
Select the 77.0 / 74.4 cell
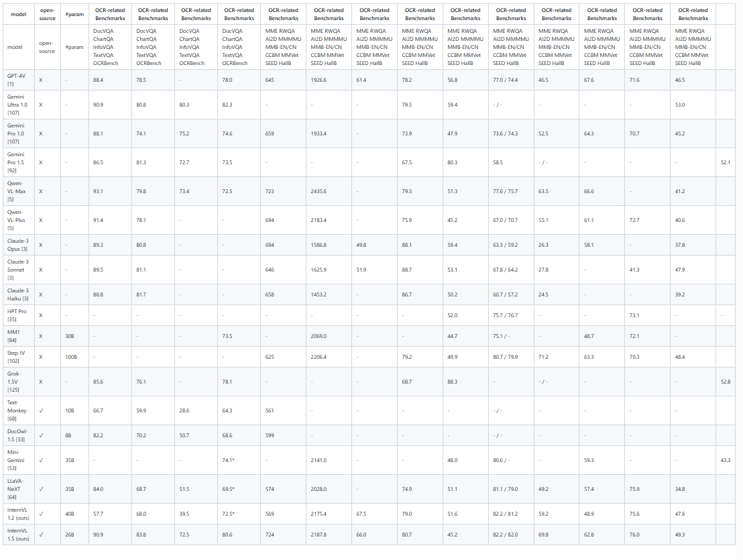click(x=511, y=80)
